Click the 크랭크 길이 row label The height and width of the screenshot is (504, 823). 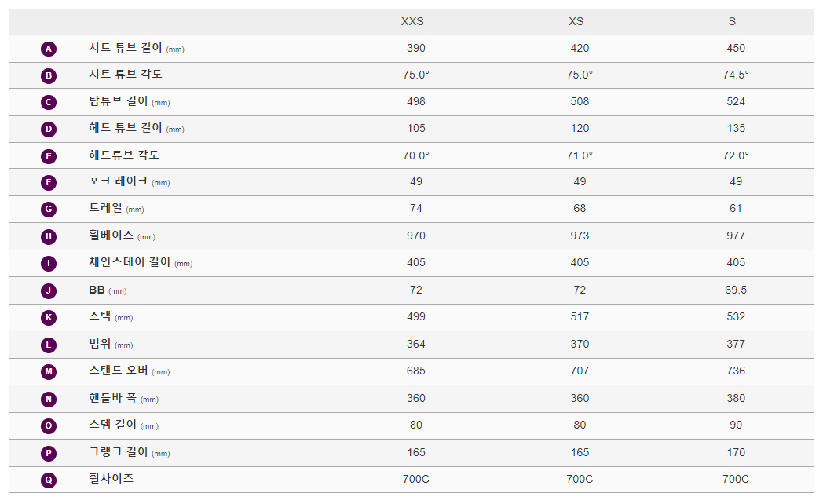119,452
